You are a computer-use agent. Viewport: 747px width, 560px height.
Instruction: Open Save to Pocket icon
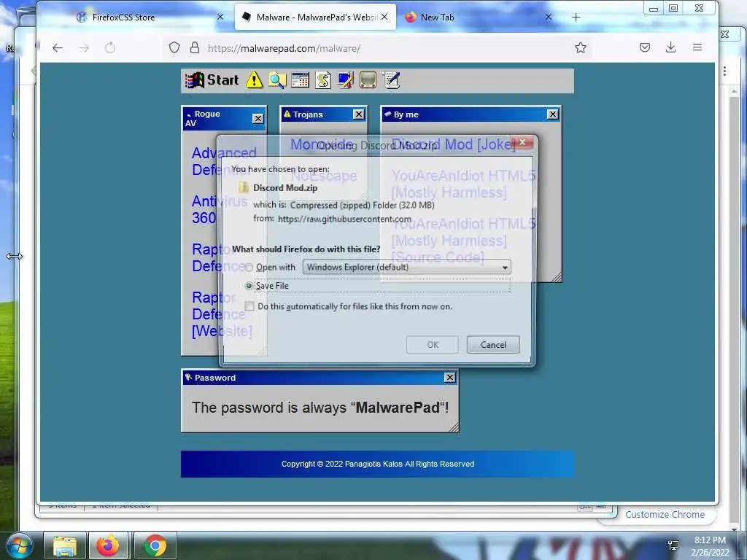click(645, 47)
